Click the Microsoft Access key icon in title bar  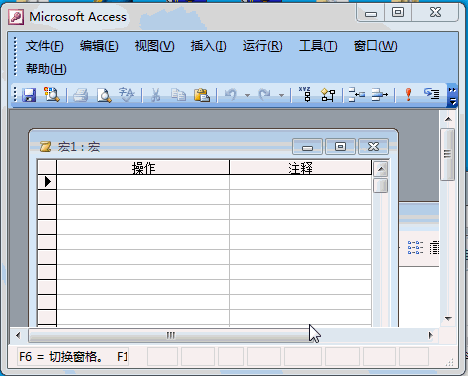[16, 17]
